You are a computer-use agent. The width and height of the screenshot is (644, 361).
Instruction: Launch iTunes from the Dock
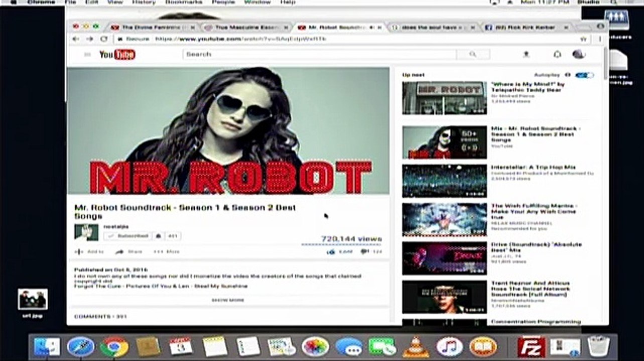(449, 346)
